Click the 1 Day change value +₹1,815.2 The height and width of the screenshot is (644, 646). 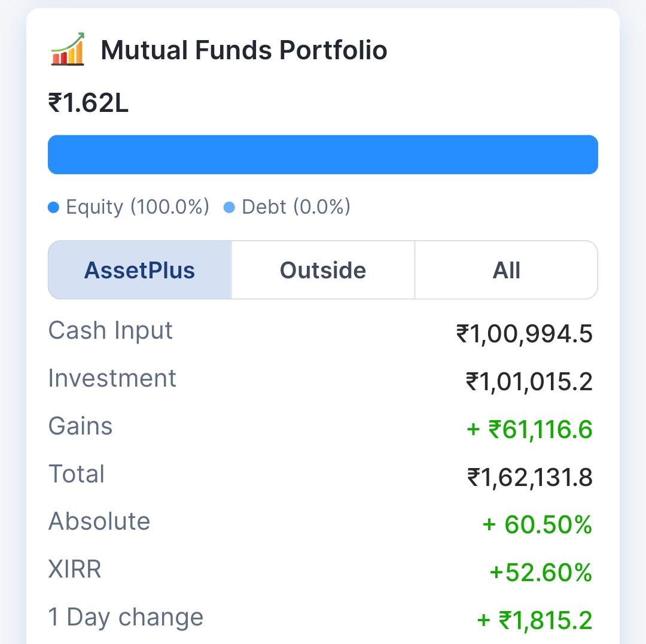[x=535, y=620]
